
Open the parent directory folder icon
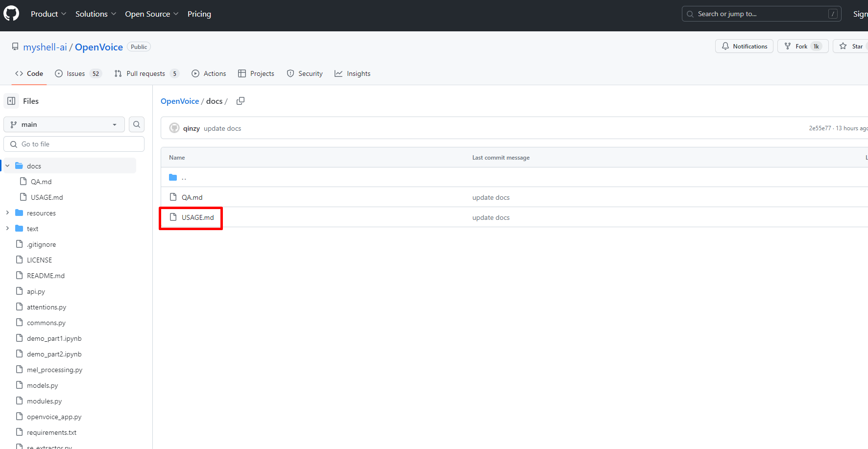tap(173, 177)
